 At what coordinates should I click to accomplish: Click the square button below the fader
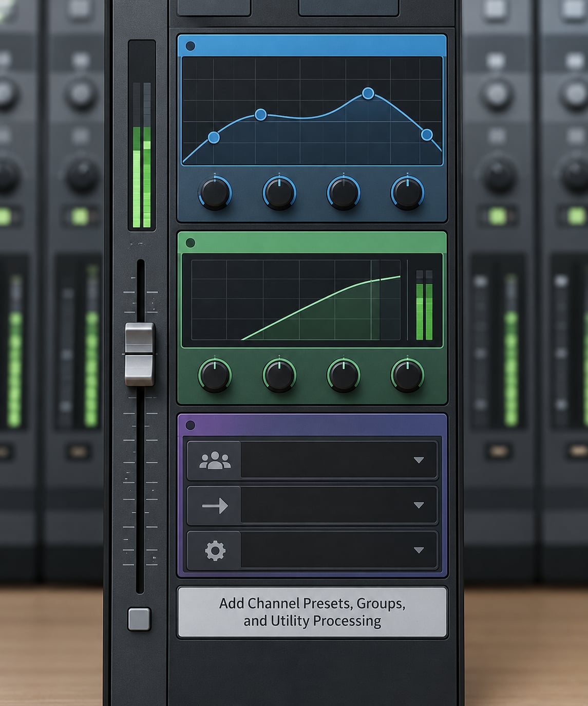click(x=139, y=619)
